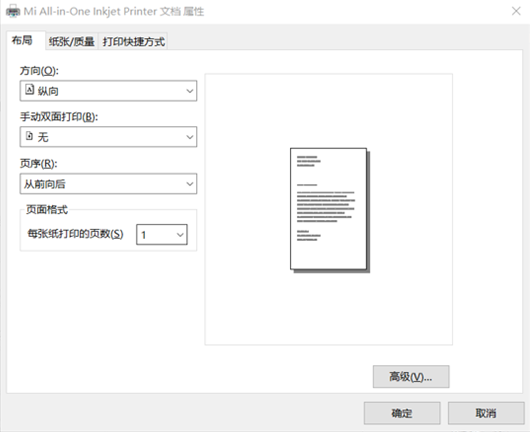Click the page icon beside 无
530x432 pixels.
[x=29, y=136]
